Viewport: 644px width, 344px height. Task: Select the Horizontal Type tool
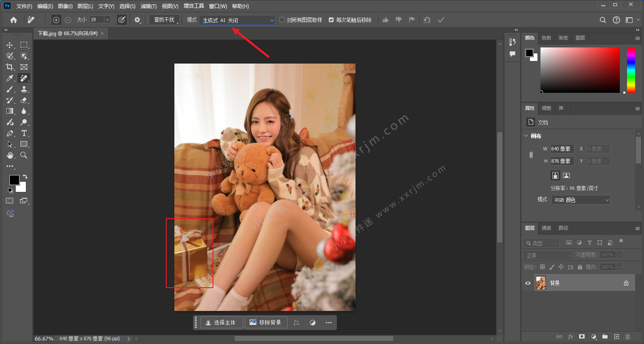(24, 133)
